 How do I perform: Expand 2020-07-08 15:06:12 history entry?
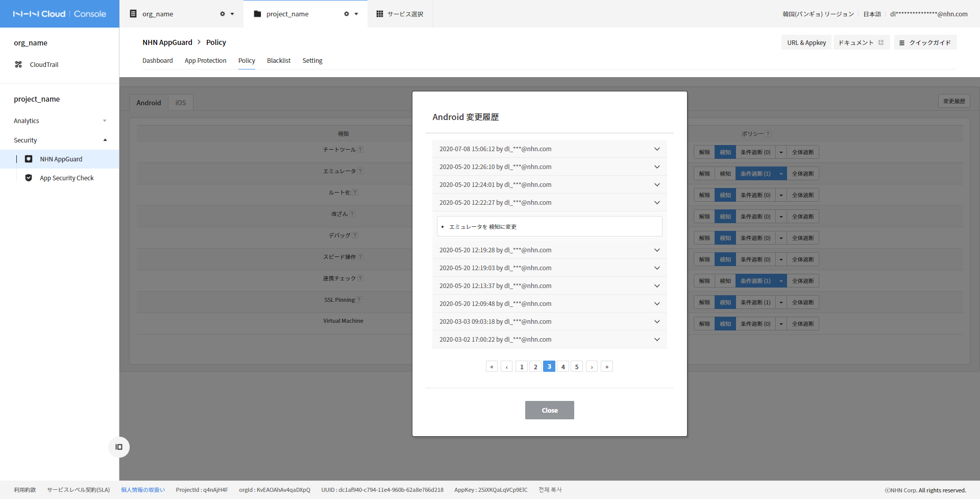(549, 149)
